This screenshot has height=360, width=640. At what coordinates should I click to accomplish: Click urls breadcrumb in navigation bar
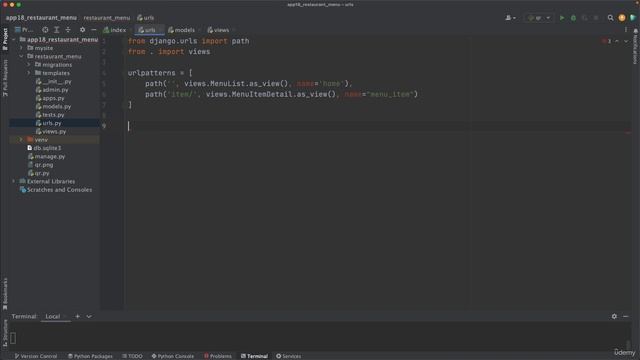tap(146, 18)
